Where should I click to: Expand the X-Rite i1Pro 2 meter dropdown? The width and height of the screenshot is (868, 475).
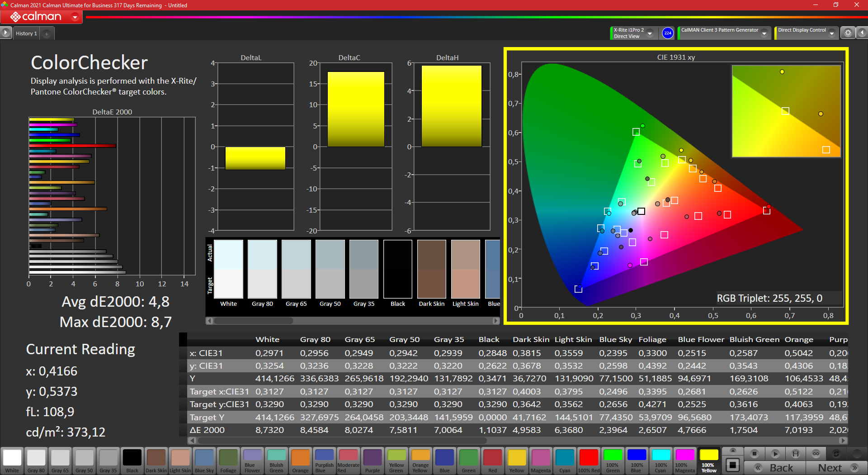(x=650, y=33)
